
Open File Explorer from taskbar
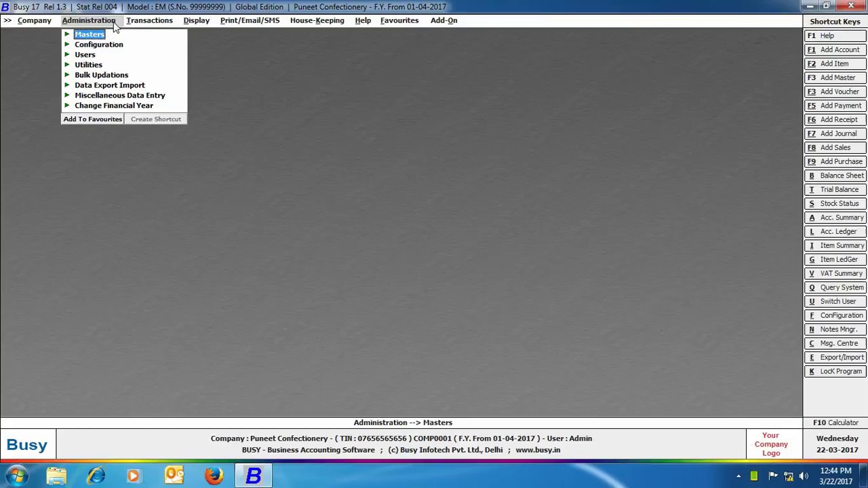[x=56, y=476]
